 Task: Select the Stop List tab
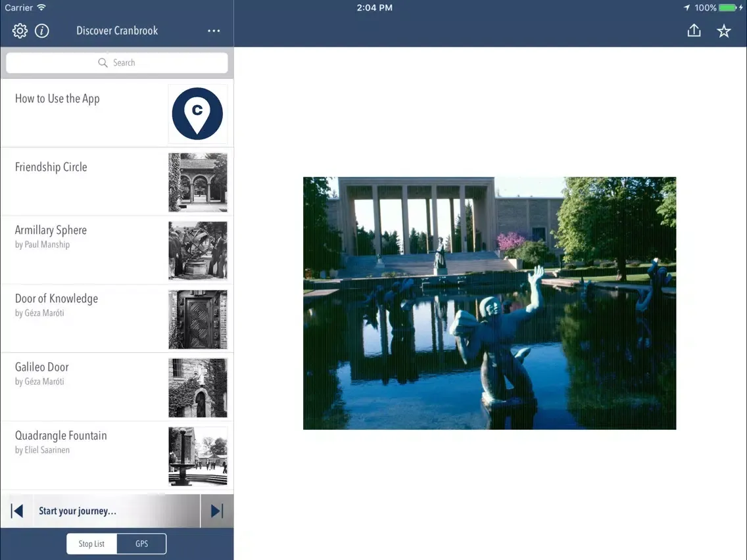[x=91, y=544]
